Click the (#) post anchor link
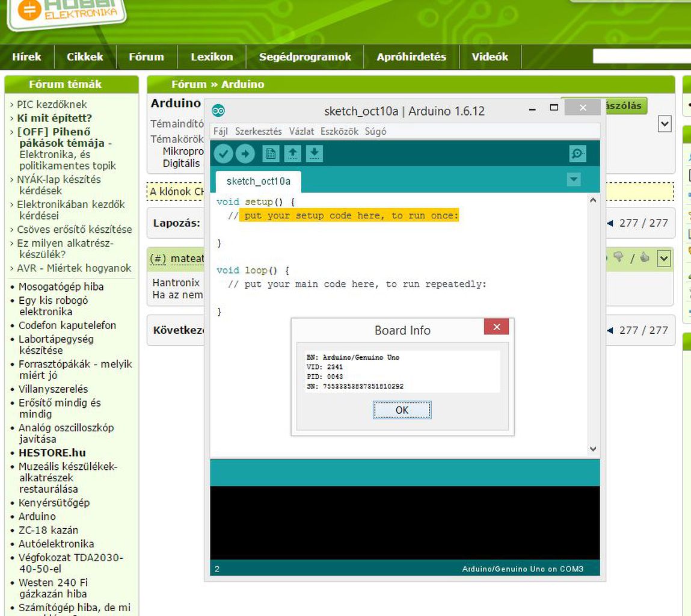Viewport: 691px width, 616px height. [x=158, y=259]
